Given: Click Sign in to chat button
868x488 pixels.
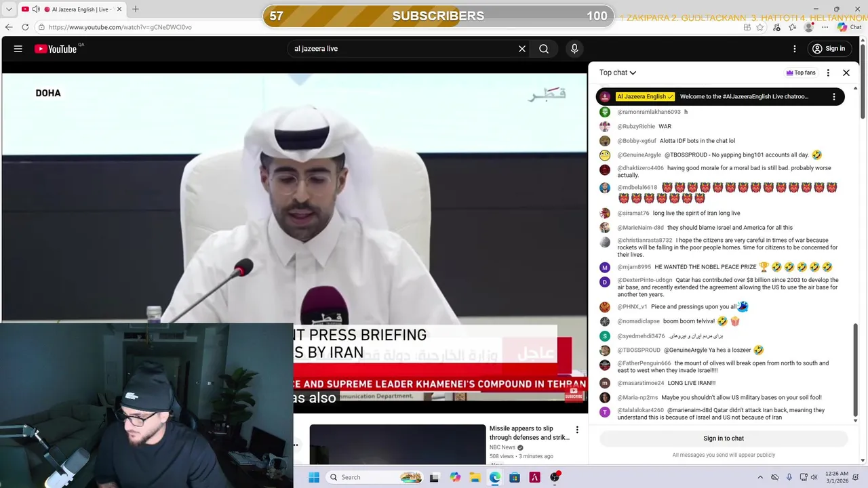Looking at the screenshot, I should 724,439.
